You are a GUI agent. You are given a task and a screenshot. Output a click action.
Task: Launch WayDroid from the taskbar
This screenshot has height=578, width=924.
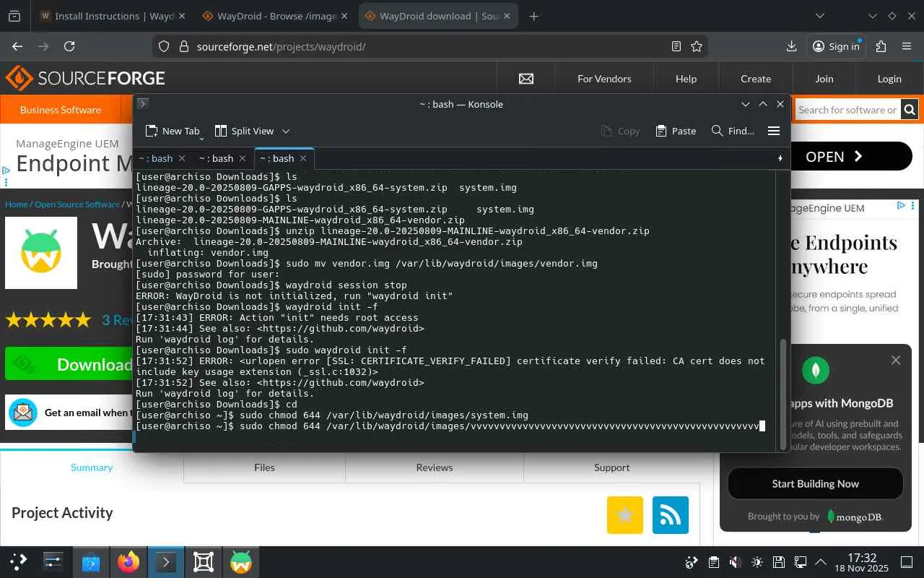(x=241, y=561)
